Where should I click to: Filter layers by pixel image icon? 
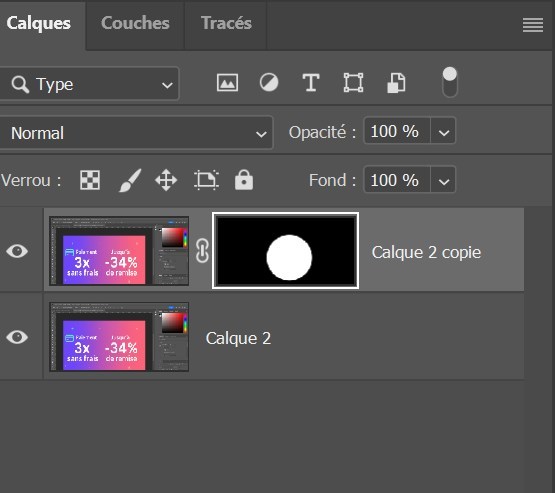[x=227, y=83]
